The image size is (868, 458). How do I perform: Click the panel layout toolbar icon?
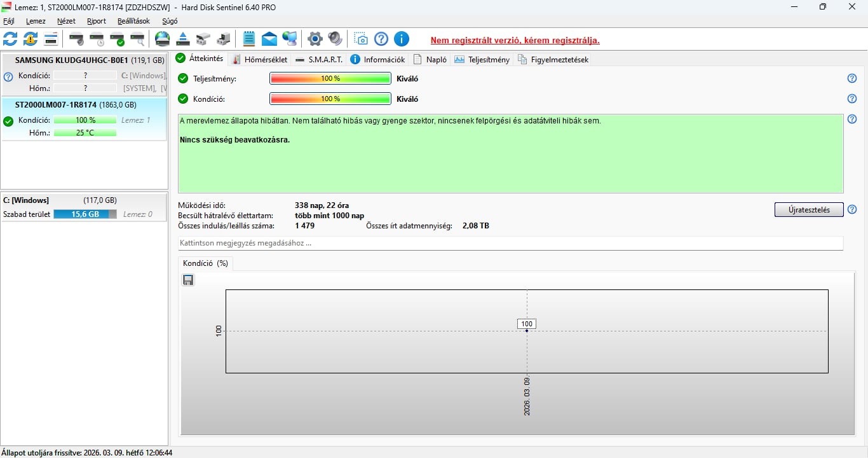pyautogui.click(x=51, y=39)
